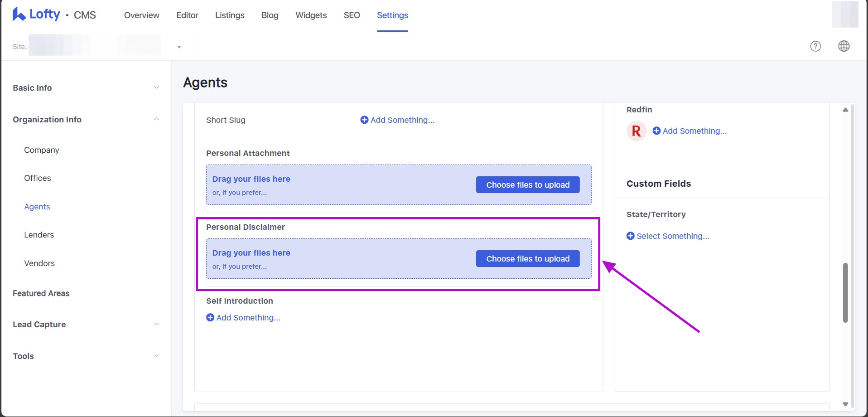
Task: Expand the Lead Capture section
Action: tap(156, 325)
